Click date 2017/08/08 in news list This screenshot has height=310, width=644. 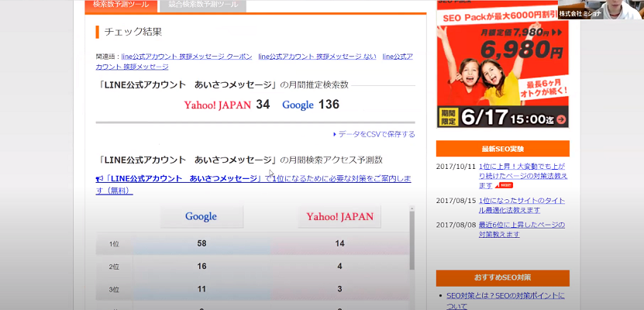click(x=456, y=225)
